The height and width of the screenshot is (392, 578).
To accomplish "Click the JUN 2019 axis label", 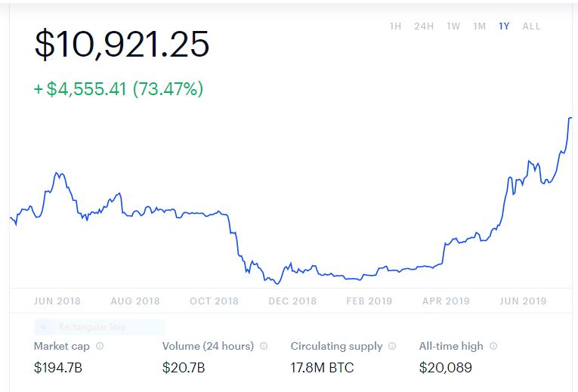I will coord(523,301).
